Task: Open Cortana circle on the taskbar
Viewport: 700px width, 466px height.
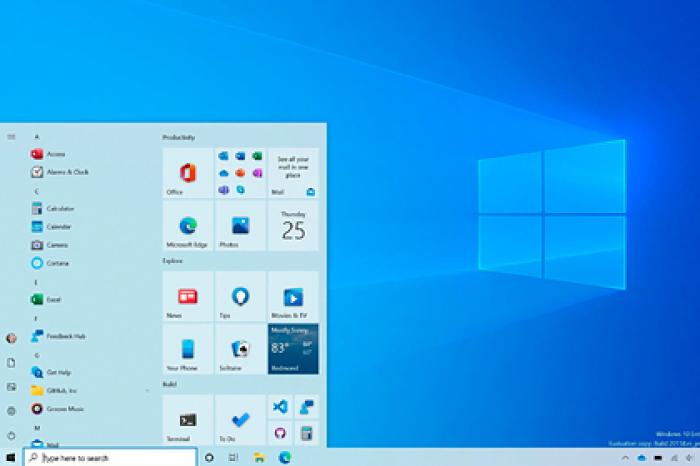Action: click(x=209, y=458)
